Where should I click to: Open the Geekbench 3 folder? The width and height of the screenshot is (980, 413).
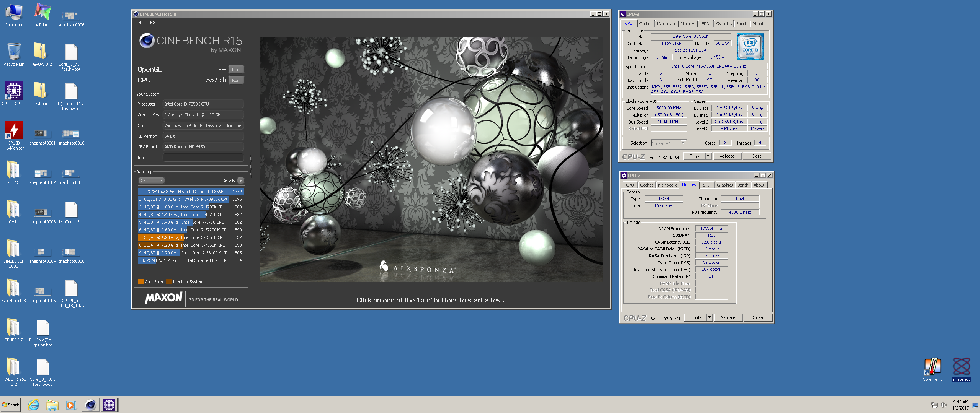[14, 291]
